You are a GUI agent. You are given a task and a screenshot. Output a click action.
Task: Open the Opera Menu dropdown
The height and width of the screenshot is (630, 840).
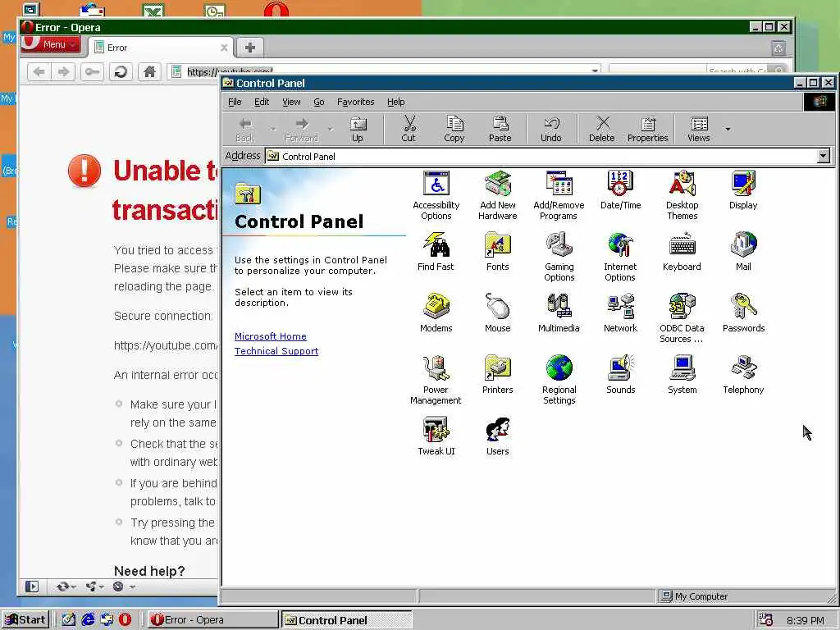tap(50, 44)
